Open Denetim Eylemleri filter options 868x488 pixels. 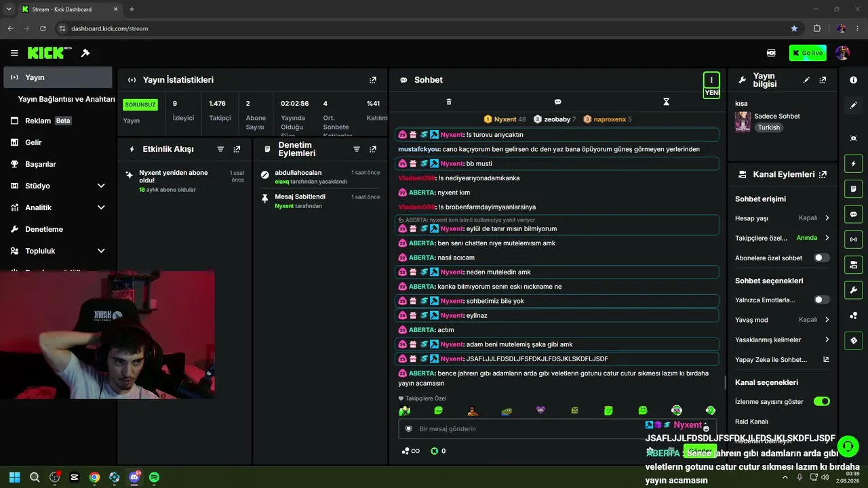coord(357,149)
